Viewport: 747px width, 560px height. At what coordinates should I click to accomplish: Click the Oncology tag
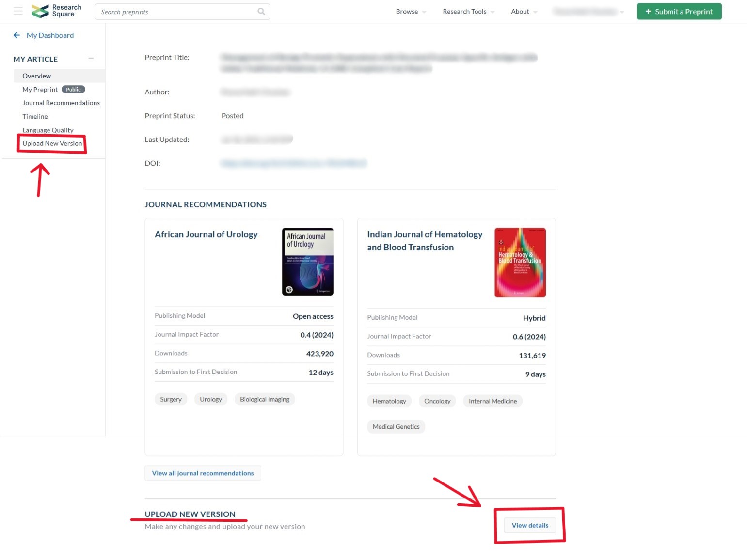coord(437,401)
